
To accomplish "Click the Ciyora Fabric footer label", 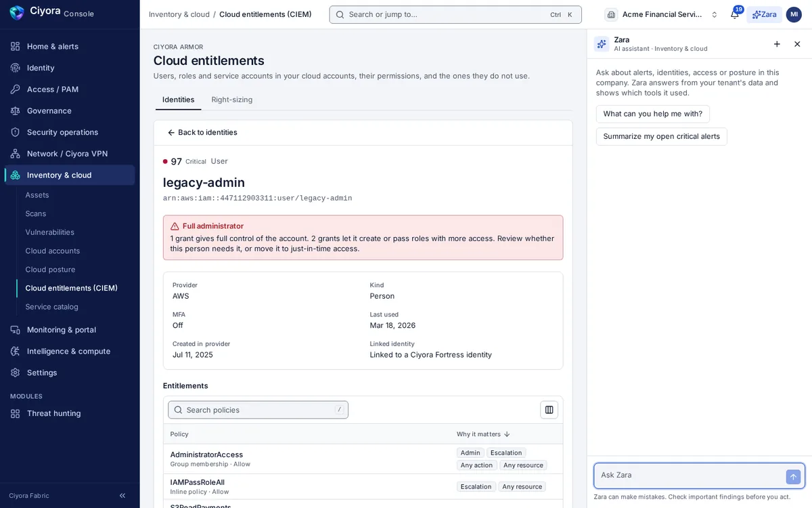I will click(x=29, y=496).
